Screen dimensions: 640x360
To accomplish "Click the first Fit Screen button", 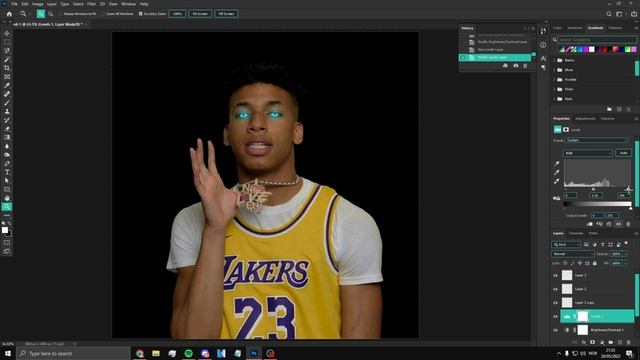I will click(x=200, y=14).
